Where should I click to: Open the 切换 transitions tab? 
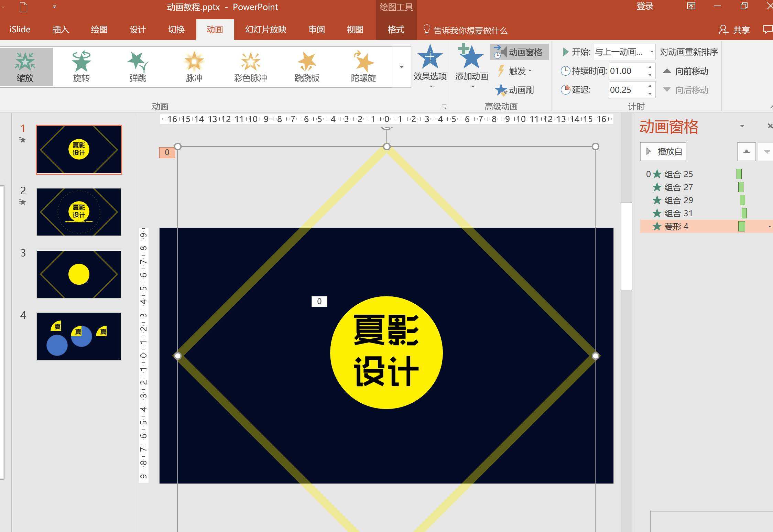[176, 30]
